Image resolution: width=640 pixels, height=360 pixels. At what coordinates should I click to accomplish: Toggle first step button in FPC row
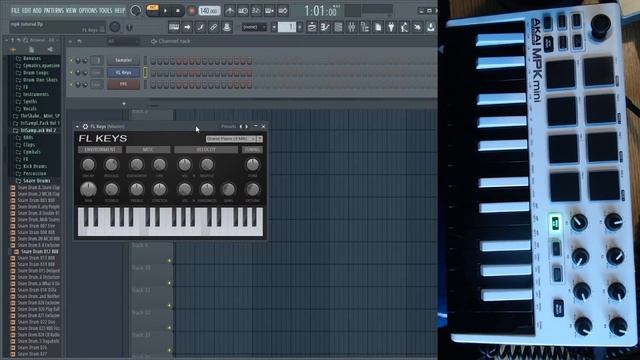[x=153, y=85]
